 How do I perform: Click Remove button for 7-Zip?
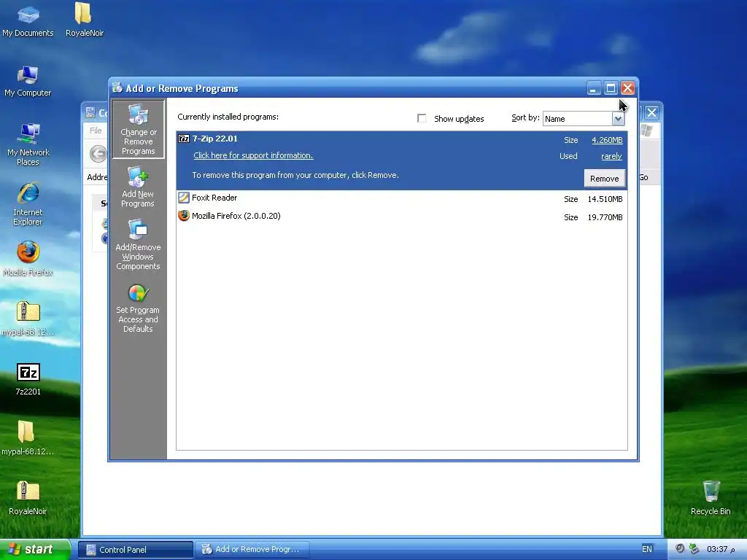click(604, 179)
